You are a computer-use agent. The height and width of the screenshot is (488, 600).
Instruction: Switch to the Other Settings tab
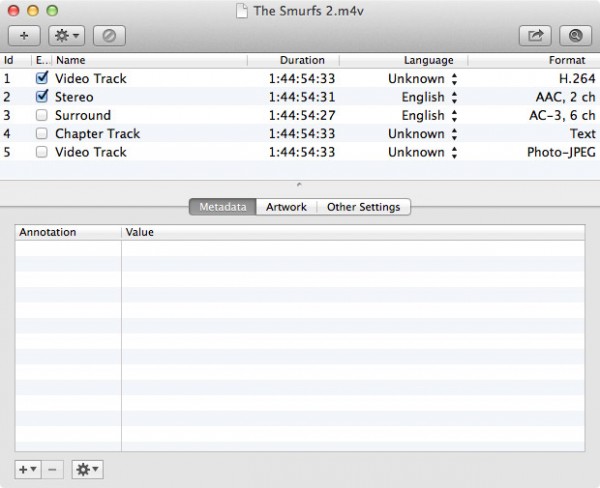(364, 207)
